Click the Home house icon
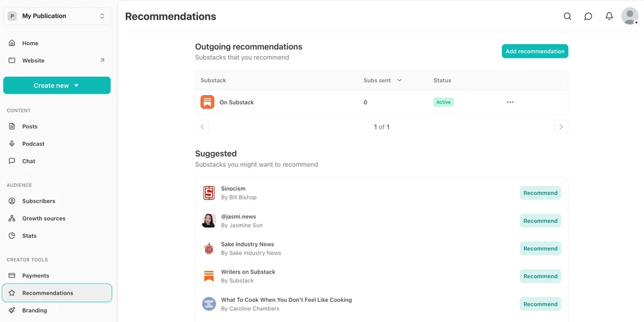 (12, 43)
